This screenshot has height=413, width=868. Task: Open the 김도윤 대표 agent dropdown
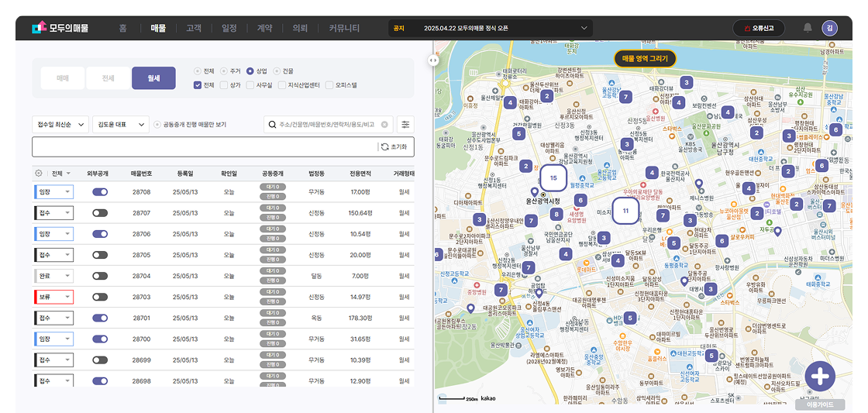(x=121, y=125)
